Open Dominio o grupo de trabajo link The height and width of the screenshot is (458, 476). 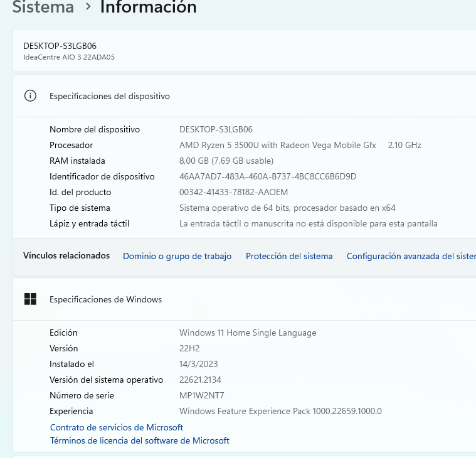pos(177,256)
